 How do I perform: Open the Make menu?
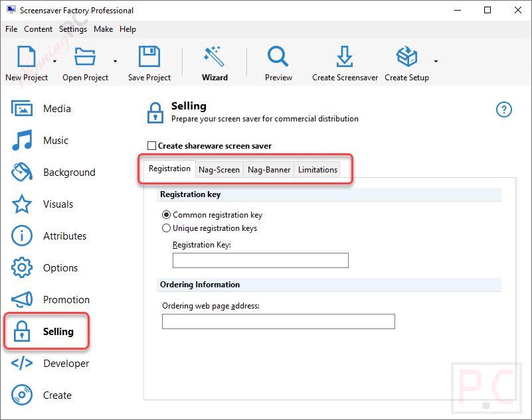pyautogui.click(x=104, y=29)
